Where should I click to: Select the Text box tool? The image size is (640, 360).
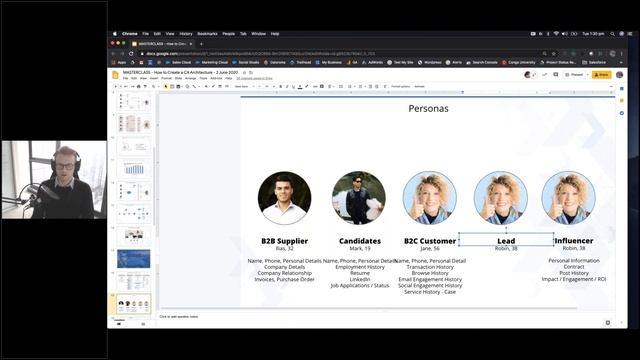point(172,87)
